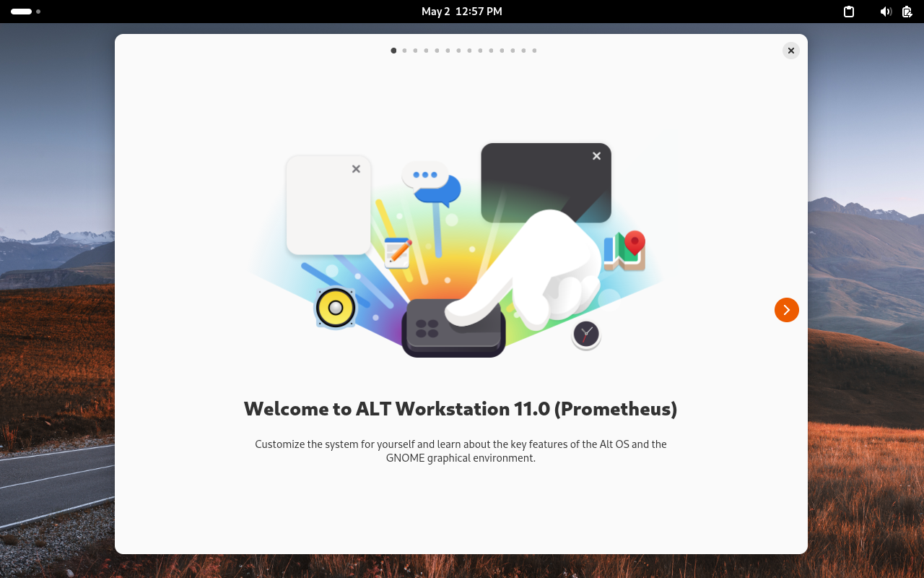
Task: Open the volume indicator in the top bar
Action: pos(886,12)
